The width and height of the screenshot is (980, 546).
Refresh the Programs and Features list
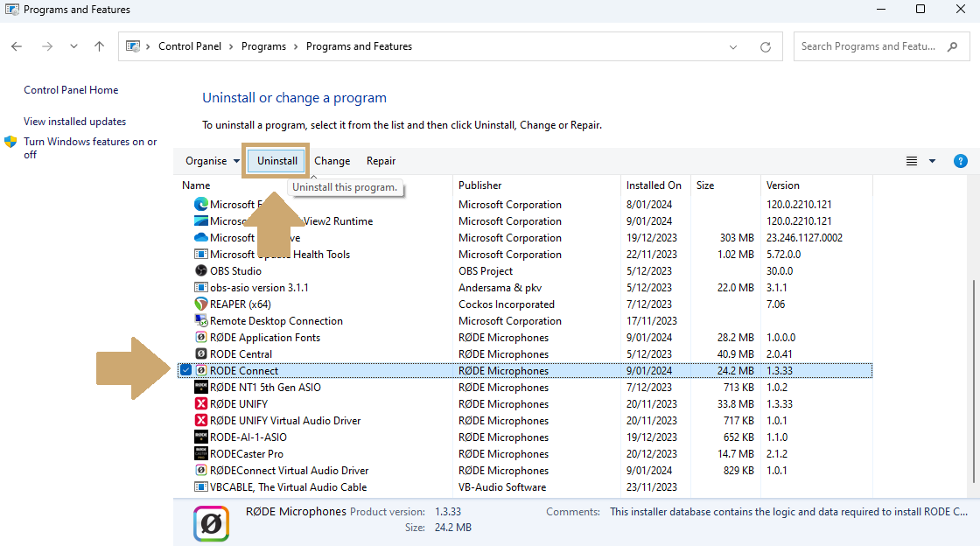(x=765, y=47)
